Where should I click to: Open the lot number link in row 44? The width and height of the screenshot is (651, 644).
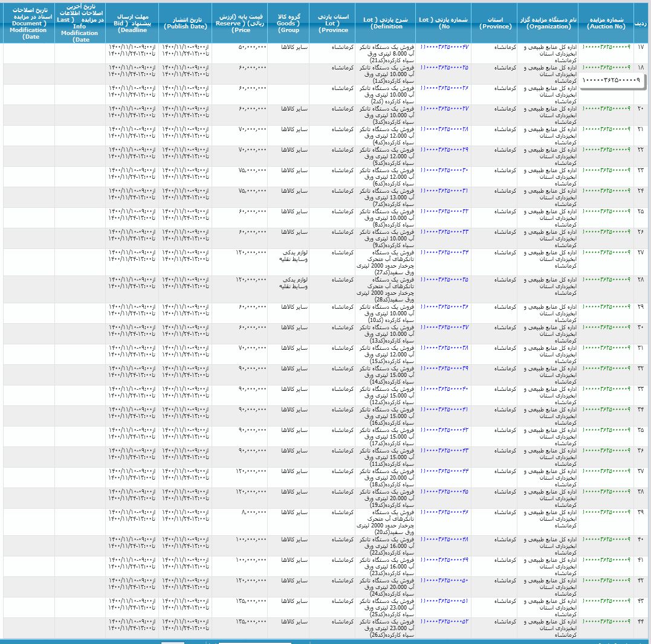click(444, 622)
